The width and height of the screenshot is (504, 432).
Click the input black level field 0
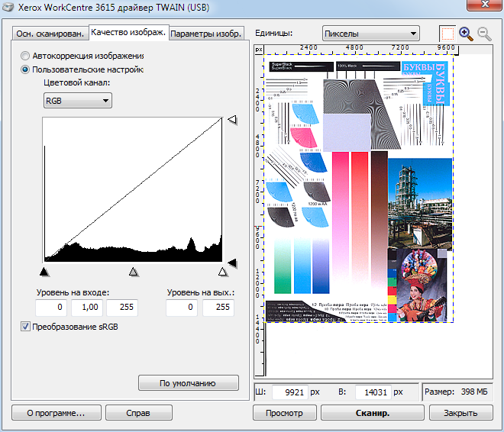(51, 308)
